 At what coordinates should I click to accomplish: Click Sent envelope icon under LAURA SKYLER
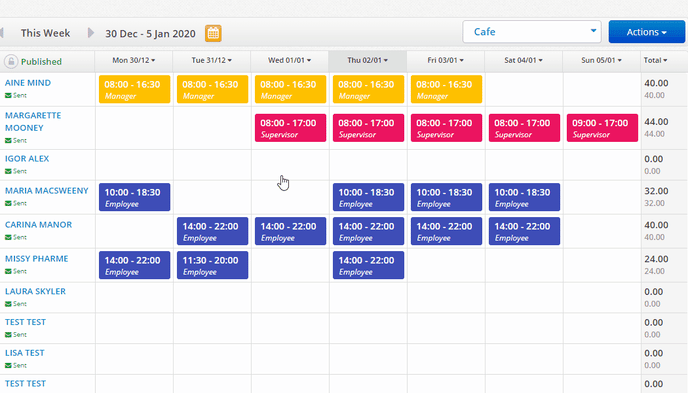click(x=8, y=304)
